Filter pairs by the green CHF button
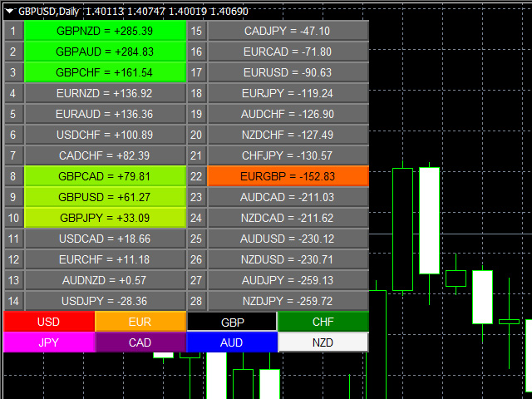532x399 pixels. [x=323, y=322]
